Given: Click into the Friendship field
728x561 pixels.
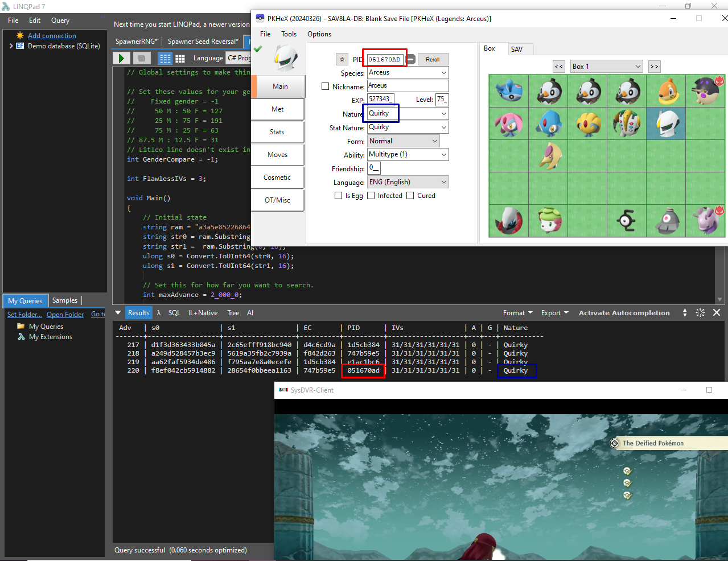Looking at the screenshot, I should coord(373,168).
